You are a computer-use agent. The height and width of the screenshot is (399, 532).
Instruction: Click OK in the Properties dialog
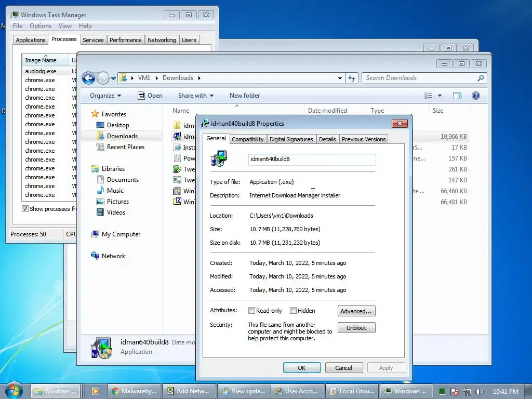pyautogui.click(x=302, y=368)
